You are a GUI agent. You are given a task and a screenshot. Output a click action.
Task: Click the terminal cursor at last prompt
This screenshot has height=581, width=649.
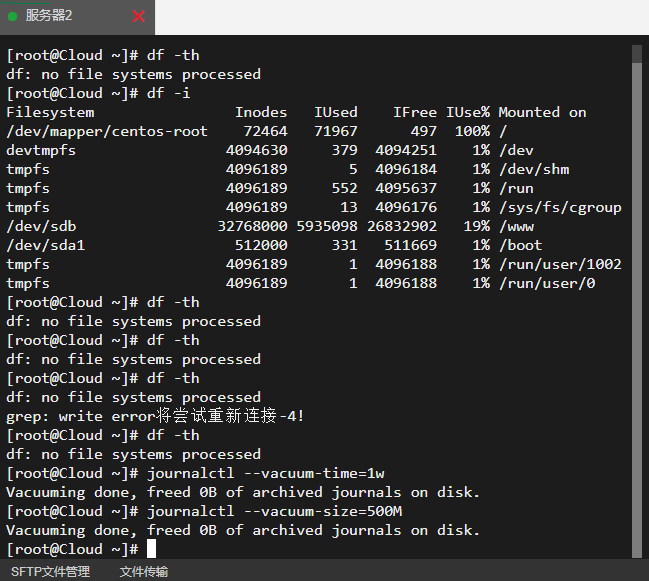coord(151,549)
